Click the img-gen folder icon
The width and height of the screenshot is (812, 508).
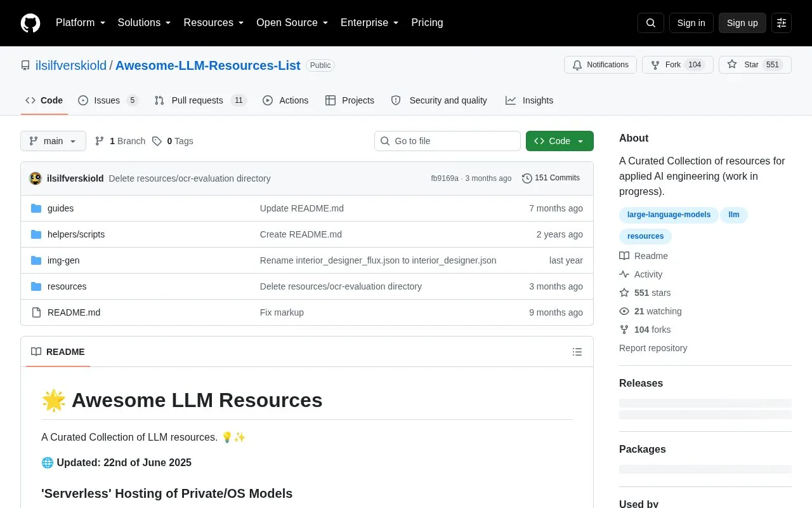[36, 260]
